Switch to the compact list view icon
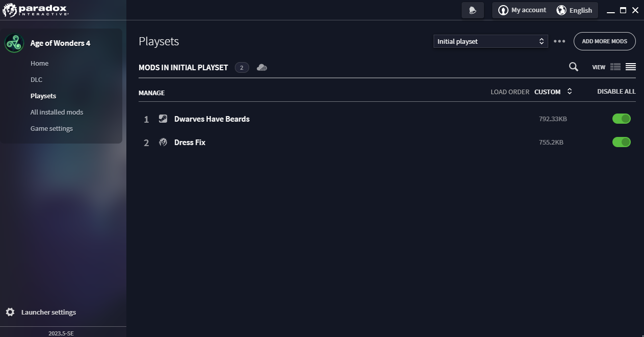Screen dimensions: 644x337 pyautogui.click(x=630, y=67)
